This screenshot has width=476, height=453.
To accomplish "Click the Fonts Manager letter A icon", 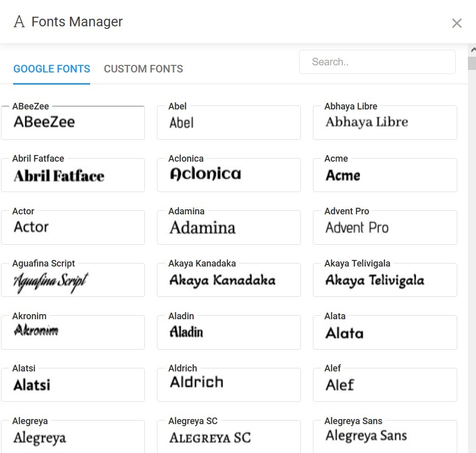I will pyautogui.click(x=19, y=22).
